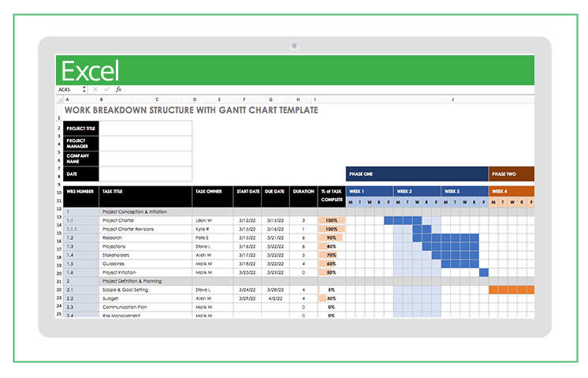Click the empty Project Title input cell

coord(145,128)
